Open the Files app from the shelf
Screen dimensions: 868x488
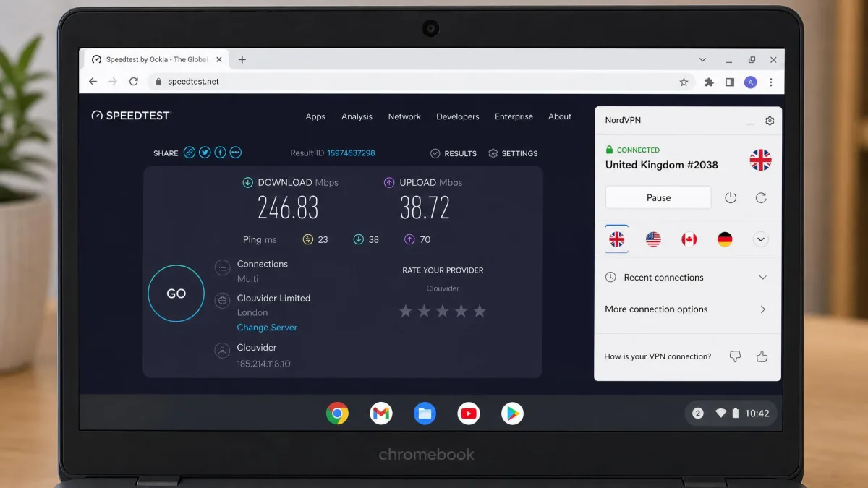tap(425, 414)
